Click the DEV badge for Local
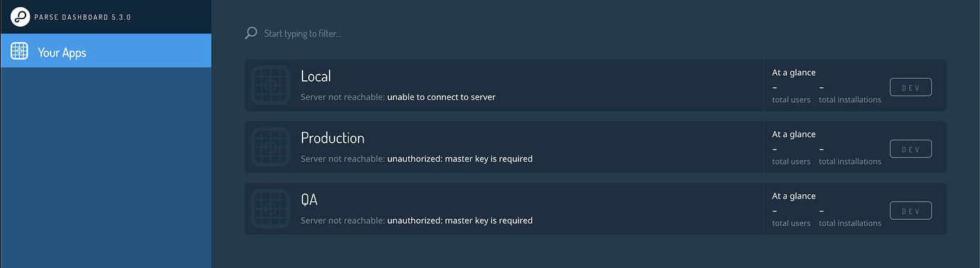980x268 pixels. tap(910, 87)
